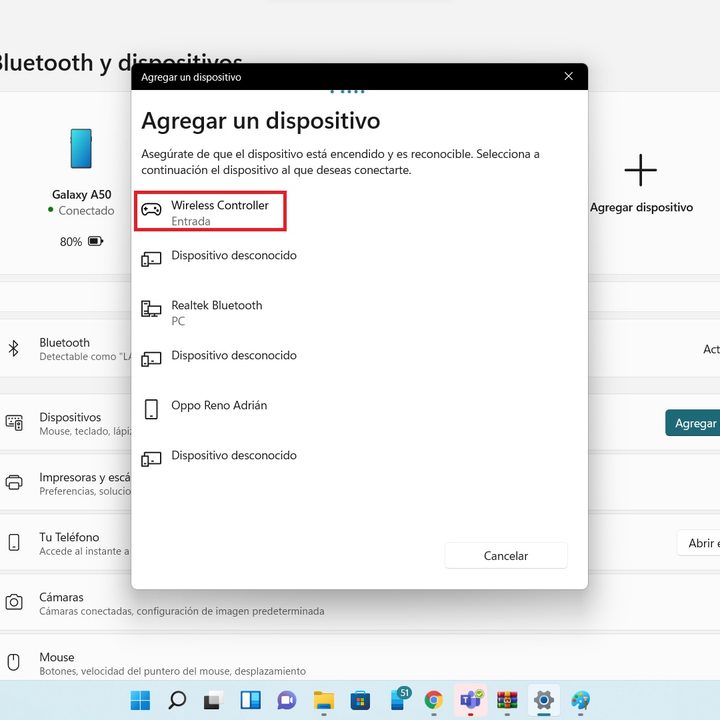Screen dimensions: 720x720
Task: Click the Abrir button in Tu Teléfono row
Action: (698, 543)
